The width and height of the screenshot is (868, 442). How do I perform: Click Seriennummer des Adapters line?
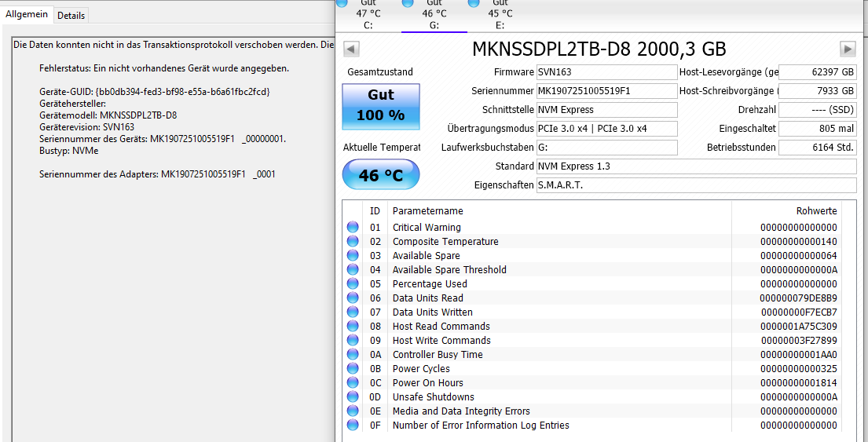(158, 174)
